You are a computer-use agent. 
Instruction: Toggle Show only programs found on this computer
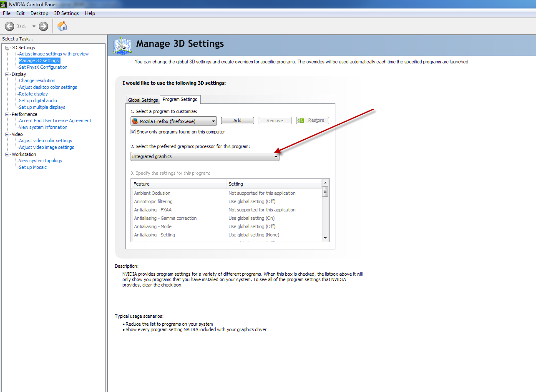(133, 132)
